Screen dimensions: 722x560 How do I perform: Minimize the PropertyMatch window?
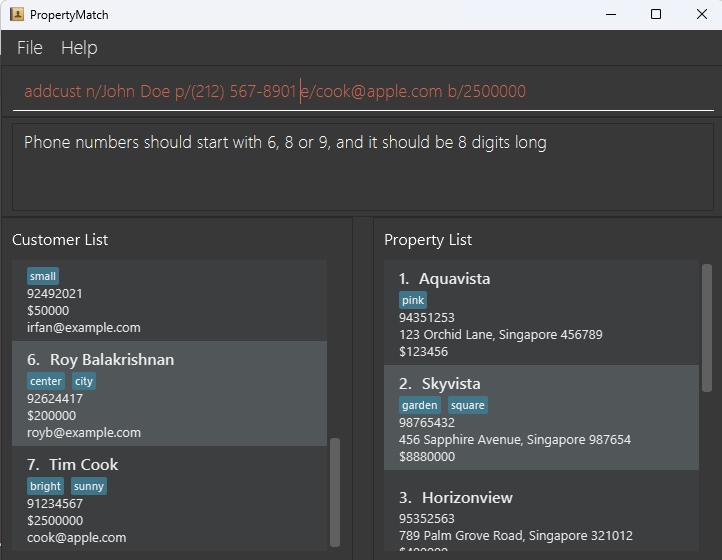click(611, 15)
